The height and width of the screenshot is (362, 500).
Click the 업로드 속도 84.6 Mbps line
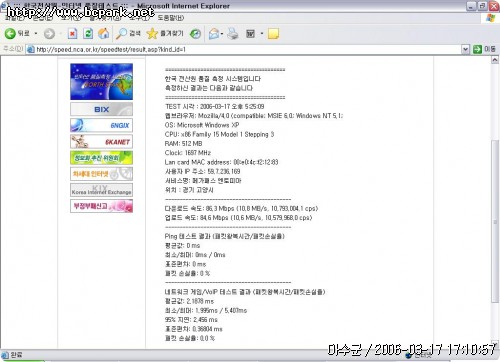[238, 218]
